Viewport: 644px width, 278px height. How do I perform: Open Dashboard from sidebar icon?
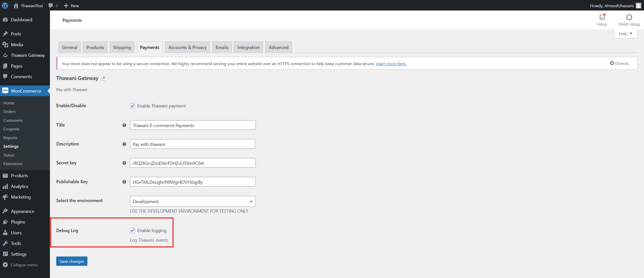[5, 20]
